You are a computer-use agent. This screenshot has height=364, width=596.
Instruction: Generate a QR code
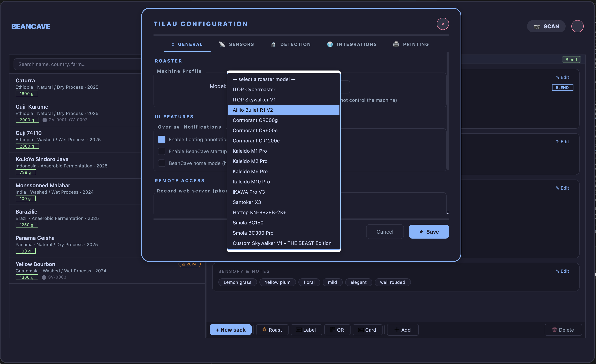(x=337, y=330)
